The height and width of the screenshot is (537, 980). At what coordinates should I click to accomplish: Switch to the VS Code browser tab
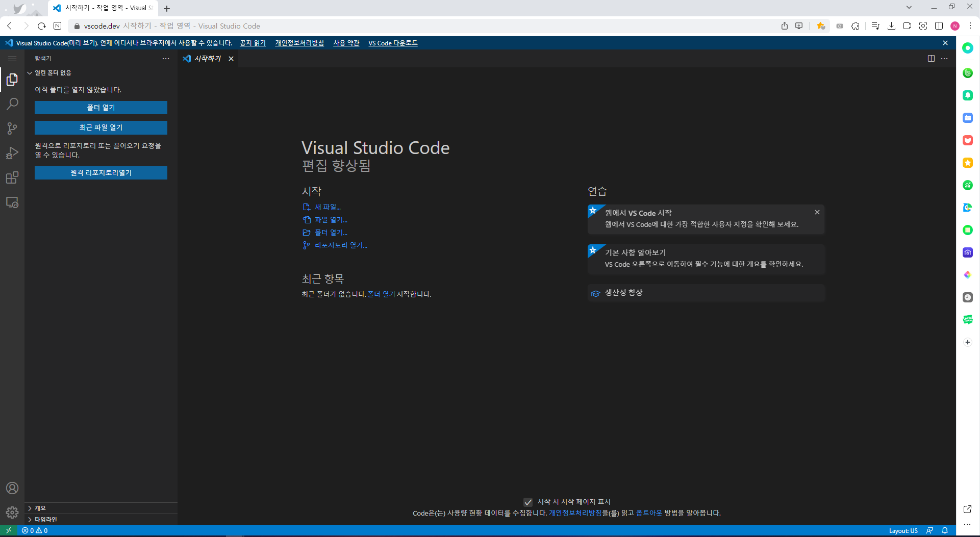point(104,8)
